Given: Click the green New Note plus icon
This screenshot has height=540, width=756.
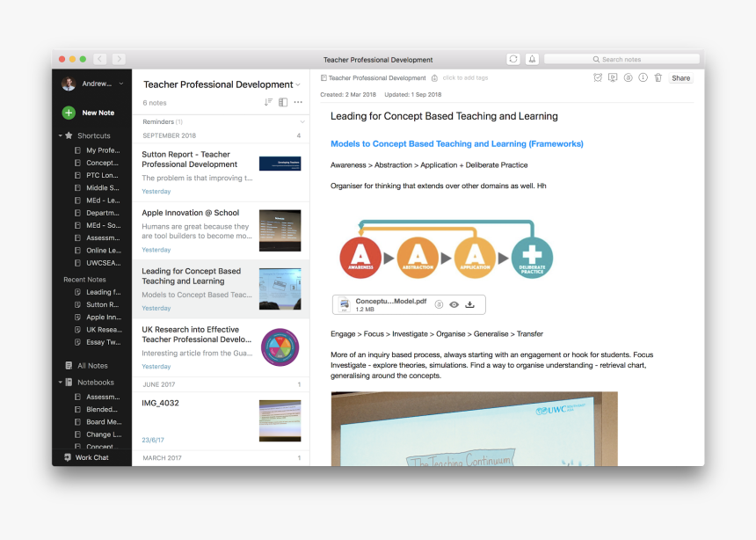Looking at the screenshot, I should (x=69, y=113).
